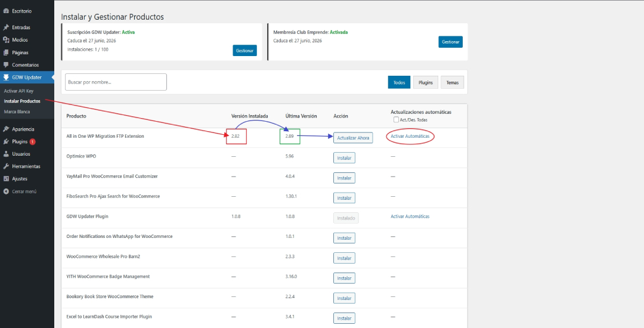Click the Usuarios person icon
Viewport: 644px width, 328px height.
pyautogui.click(x=6, y=154)
